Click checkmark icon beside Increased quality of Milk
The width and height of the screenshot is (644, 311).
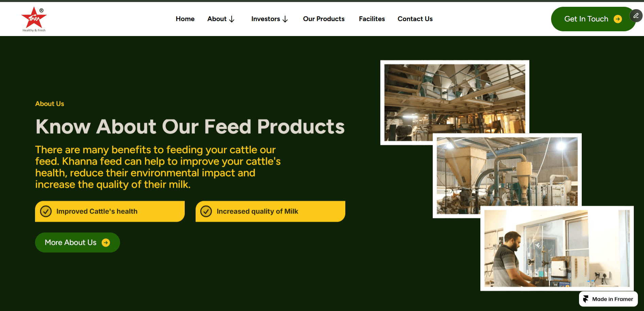(x=206, y=211)
